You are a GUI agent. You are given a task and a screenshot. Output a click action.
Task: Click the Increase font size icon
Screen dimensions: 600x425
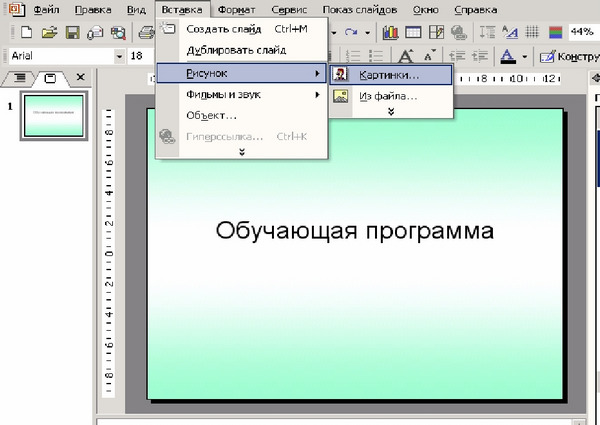click(x=407, y=56)
